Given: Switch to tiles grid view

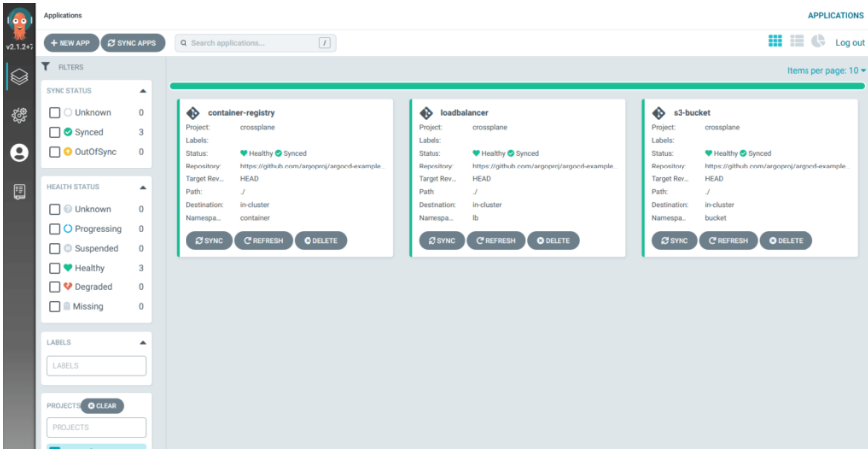Looking at the screenshot, I should 775,42.
